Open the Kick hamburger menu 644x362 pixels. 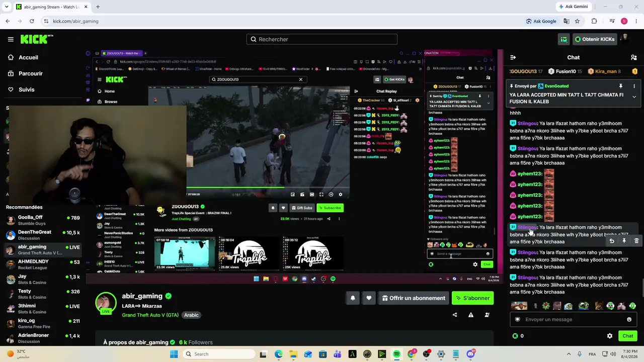pos(11,39)
